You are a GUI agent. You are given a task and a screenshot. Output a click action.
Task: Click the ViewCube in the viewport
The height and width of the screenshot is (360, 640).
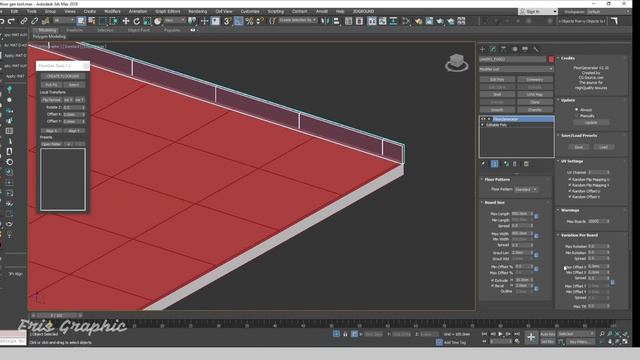[x=456, y=63]
